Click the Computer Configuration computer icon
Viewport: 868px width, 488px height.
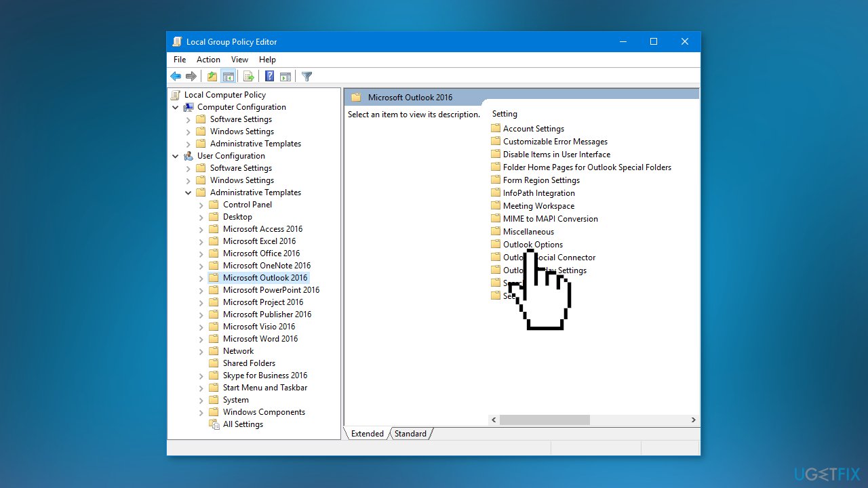[189, 107]
